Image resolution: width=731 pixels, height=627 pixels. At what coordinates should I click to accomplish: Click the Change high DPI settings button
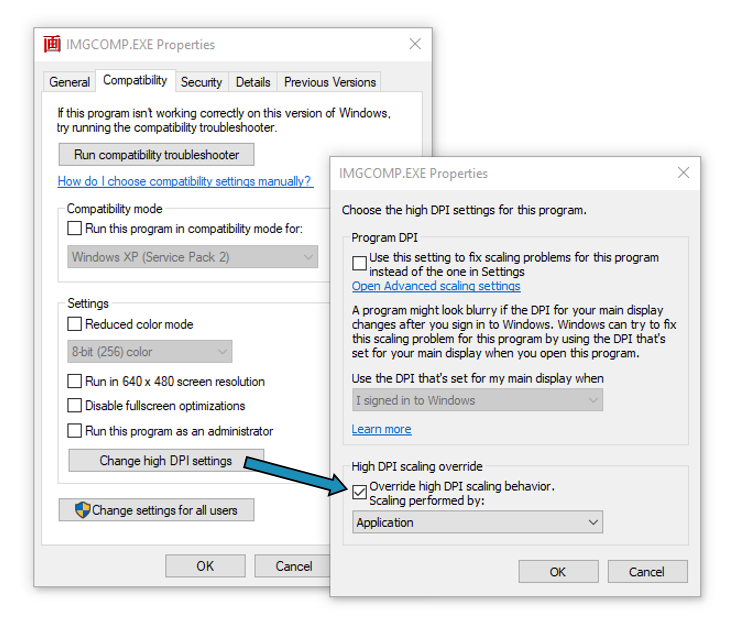(x=166, y=461)
